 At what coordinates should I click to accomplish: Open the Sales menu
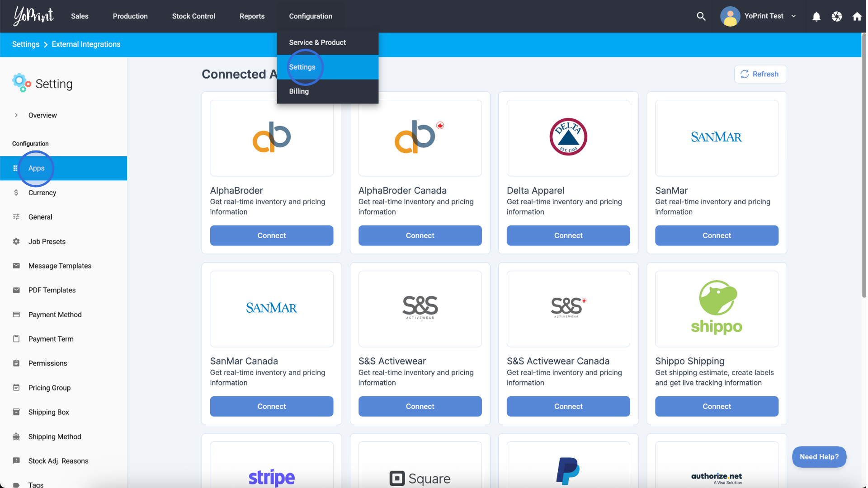click(80, 16)
